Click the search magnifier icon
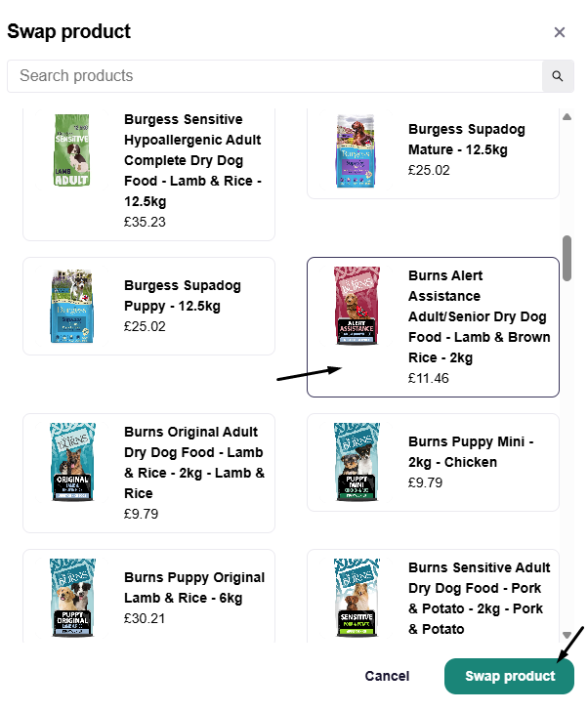 coord(558,76)
